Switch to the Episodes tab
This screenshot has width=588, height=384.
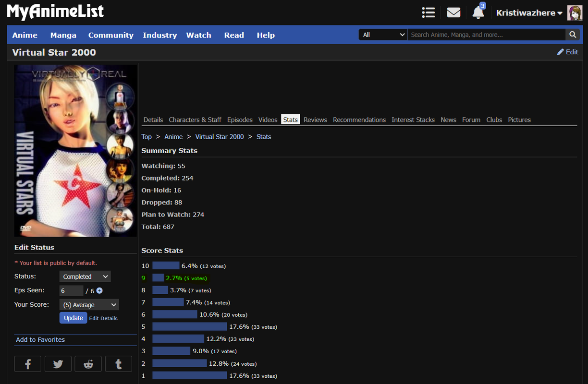[240, 120]
